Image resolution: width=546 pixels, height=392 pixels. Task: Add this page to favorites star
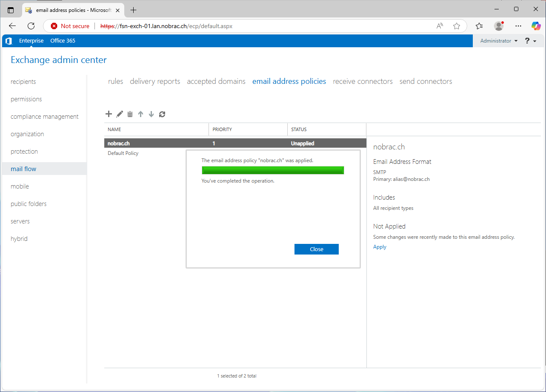[x=457, y=26]
